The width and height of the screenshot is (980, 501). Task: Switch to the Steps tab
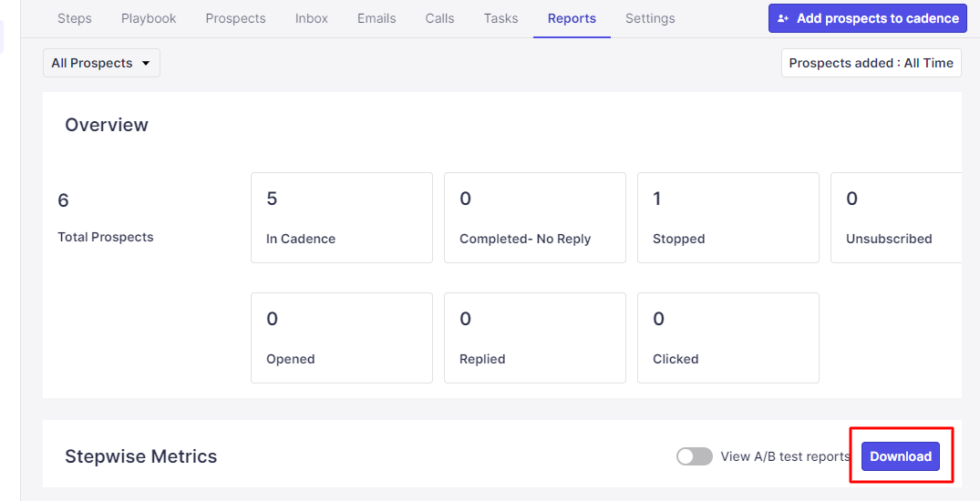[x=75, y=18]
